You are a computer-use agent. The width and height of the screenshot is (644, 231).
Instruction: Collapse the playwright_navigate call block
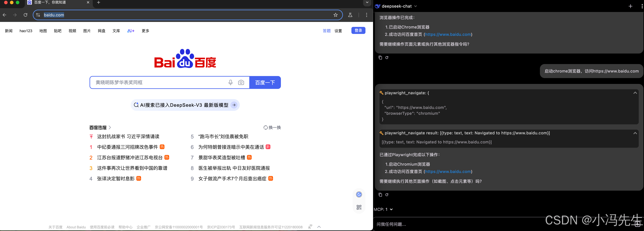[635, 93]
